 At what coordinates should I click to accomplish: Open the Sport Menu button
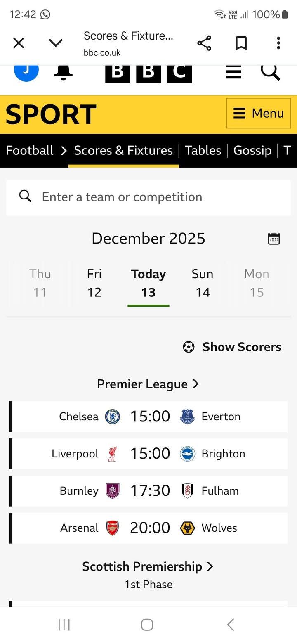tap(259, 113)
